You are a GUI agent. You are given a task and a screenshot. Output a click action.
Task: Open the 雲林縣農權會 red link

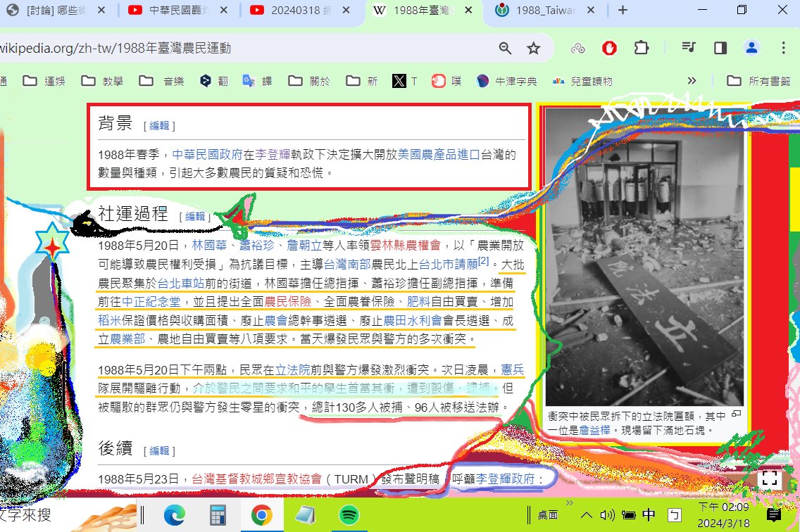[405, 246]
